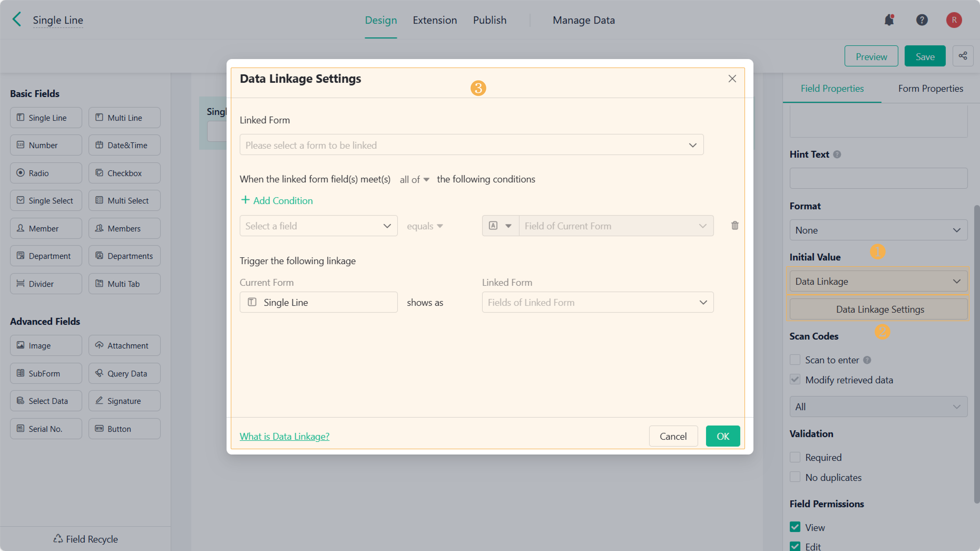Open the What is Data Linkage link
Image resolution: width=980 pixels, height=551 pixels.
click(285, 436)
